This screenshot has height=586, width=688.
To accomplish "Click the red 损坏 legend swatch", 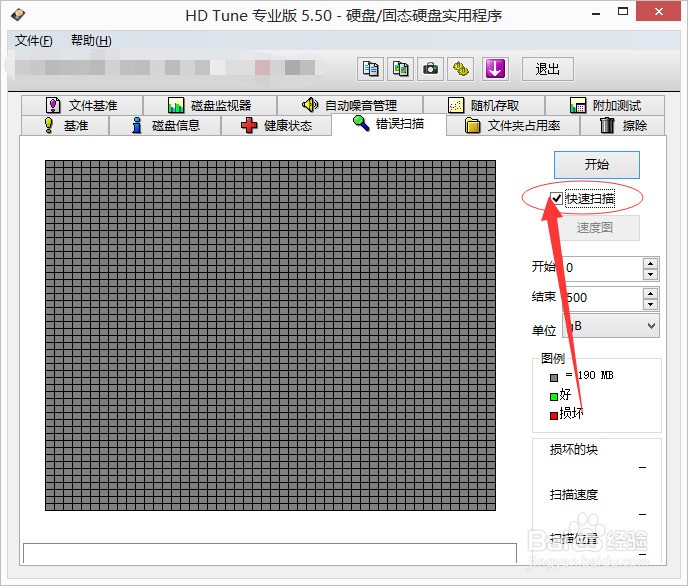I will (554, 415).
